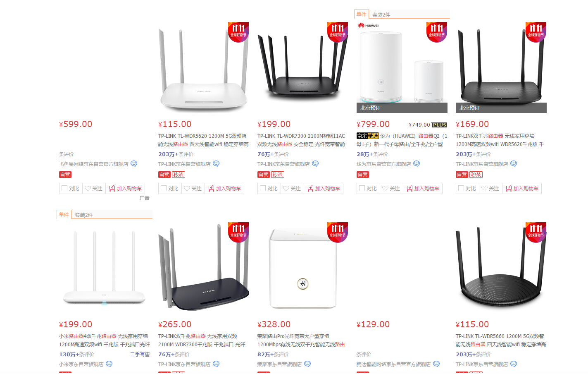Click heart 关注 icon for ¥199.00 TL-WDR7300
Image resolution: width=588 pixels, height=374 pixels.
(286, 189)
